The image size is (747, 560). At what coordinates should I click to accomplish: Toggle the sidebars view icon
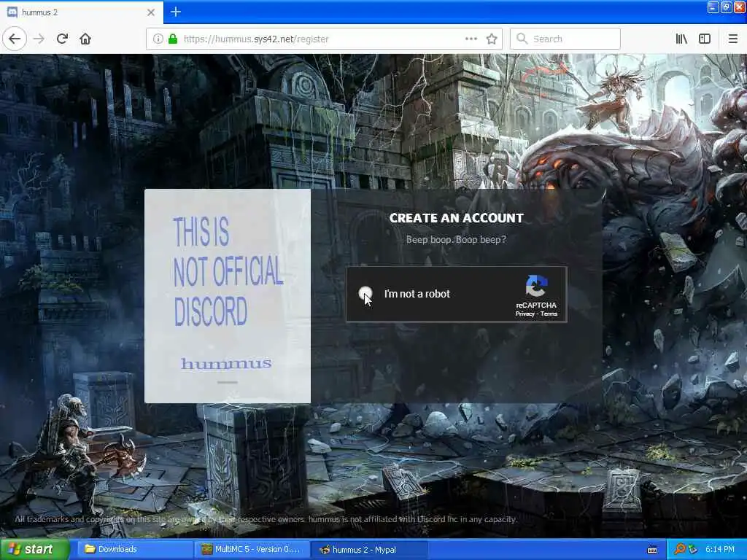705,39
